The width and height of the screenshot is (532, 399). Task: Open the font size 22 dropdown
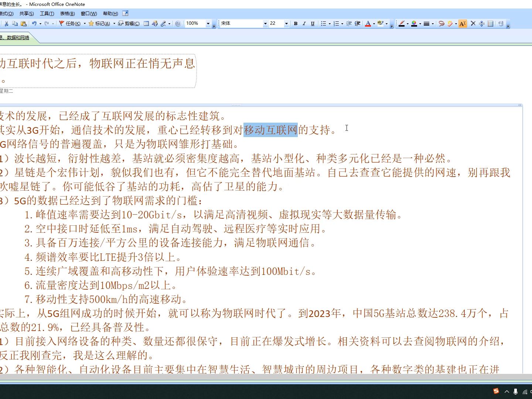point(286,23)
